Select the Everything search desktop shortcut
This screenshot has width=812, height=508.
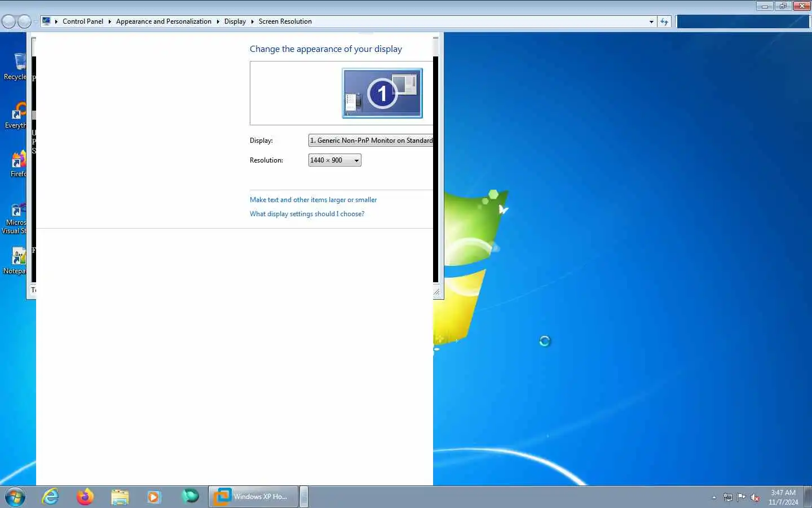click(16, 116)
